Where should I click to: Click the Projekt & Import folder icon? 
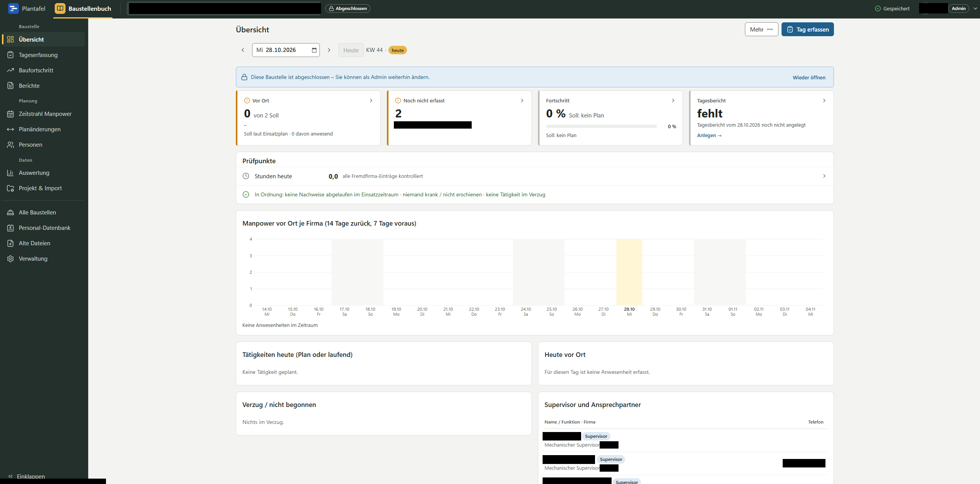pyautogui.click(x=10, y=188)
